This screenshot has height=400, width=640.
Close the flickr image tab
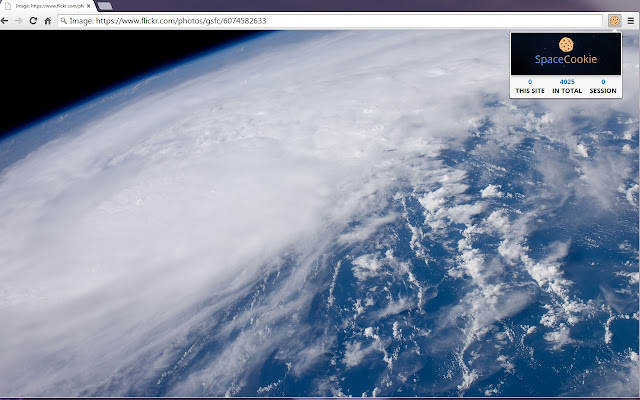point(89,6)
